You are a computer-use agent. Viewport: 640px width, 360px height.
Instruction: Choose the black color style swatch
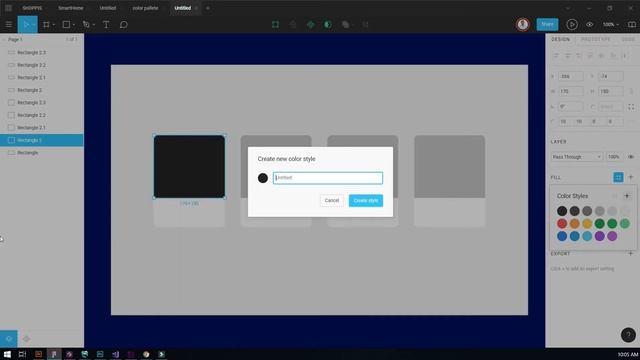[562, 211]
